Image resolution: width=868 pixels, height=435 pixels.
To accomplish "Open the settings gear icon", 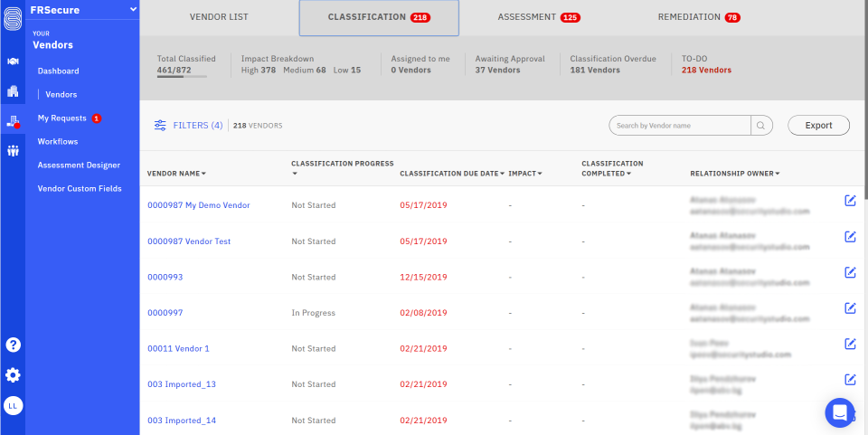I will pyautogui.click(x=13, y=375).
